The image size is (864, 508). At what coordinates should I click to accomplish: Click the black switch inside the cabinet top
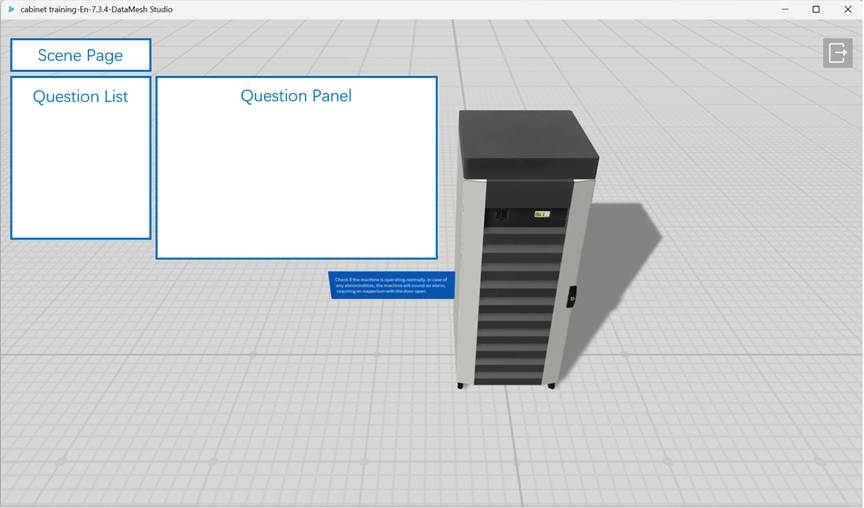[x=503, y=213]
